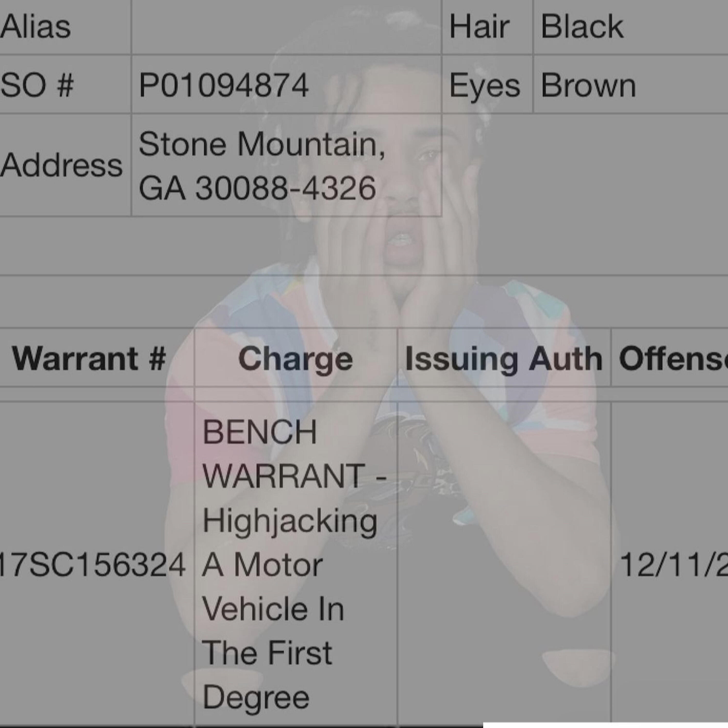The height and width of the screenshot is (728, 728).
Task: Click the 12/11 offense date
Action: point(673,564)
